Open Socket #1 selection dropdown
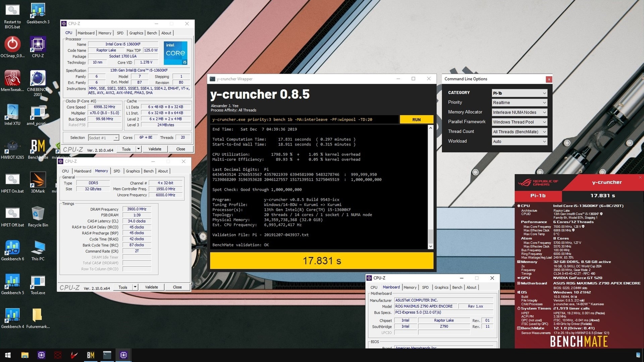The image size is (644, 362). 103,138
